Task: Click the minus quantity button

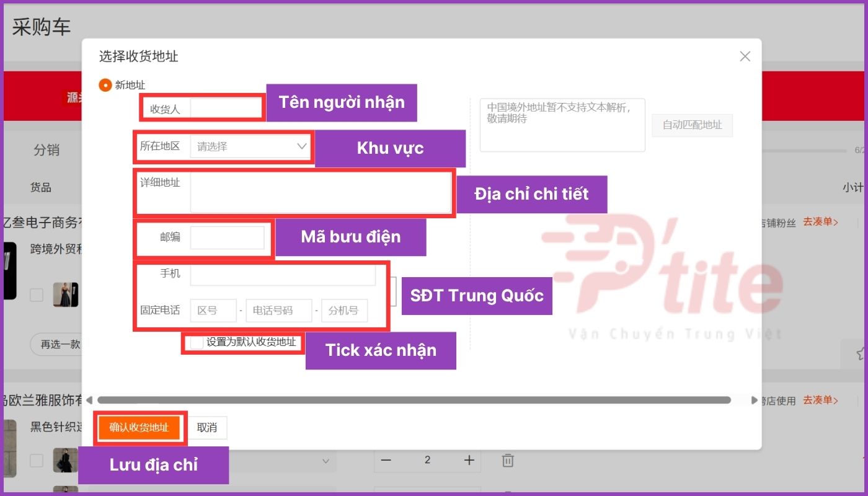Action: click(386, 460)
